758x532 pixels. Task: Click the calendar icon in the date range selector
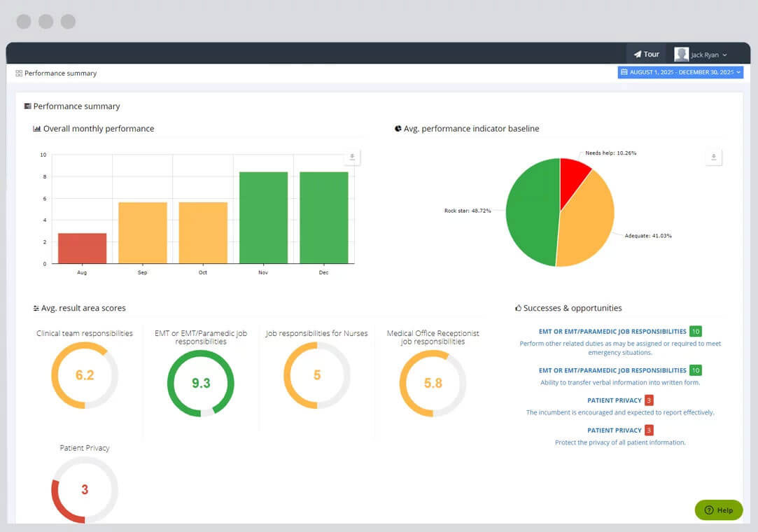coord(624,72)
